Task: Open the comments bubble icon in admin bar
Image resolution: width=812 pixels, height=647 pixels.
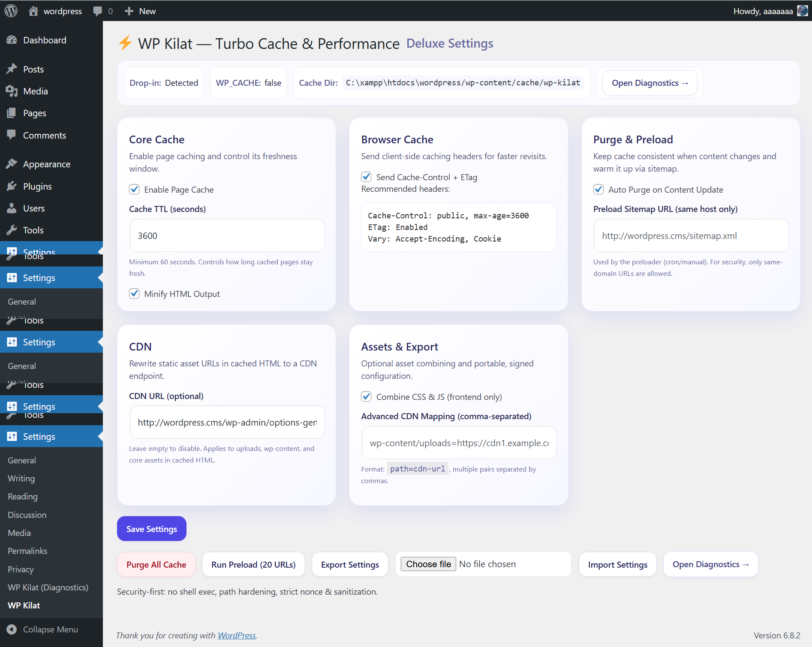Action: [x=98, y=11]
